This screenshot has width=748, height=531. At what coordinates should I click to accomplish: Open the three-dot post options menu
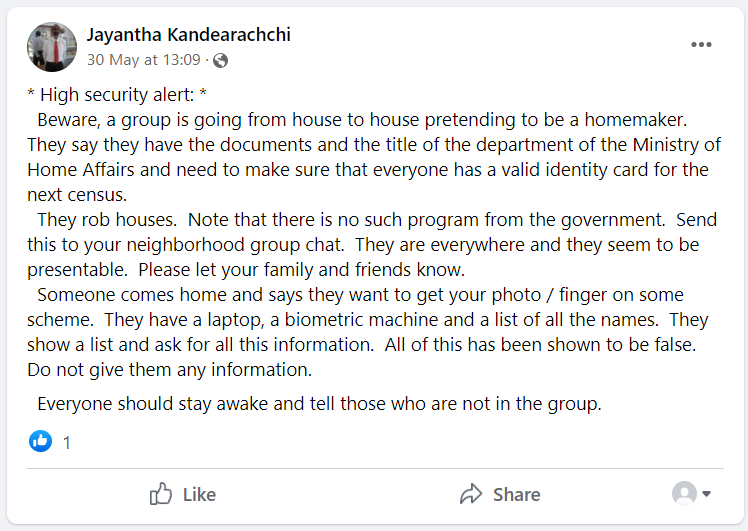coord(701,44)
